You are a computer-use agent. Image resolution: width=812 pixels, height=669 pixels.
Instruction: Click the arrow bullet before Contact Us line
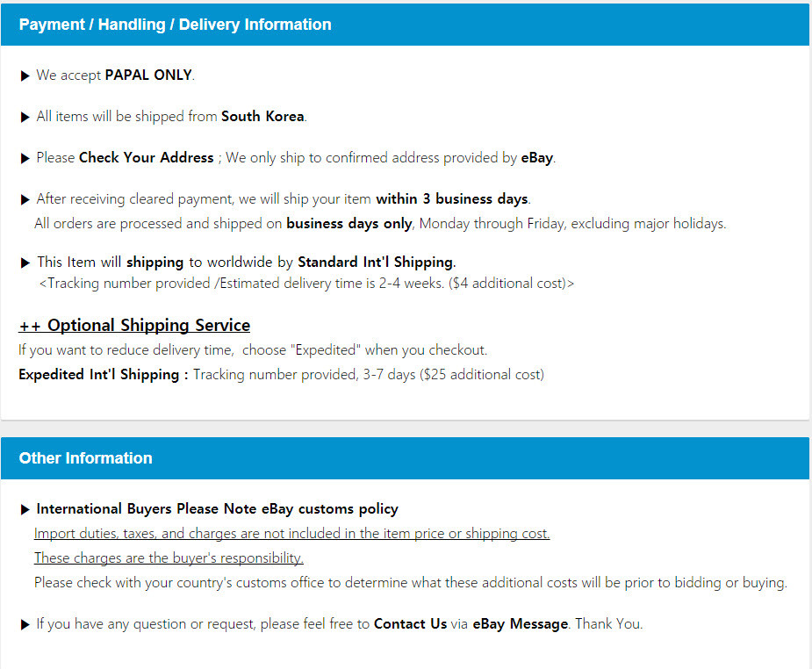[x=25, y=625]
